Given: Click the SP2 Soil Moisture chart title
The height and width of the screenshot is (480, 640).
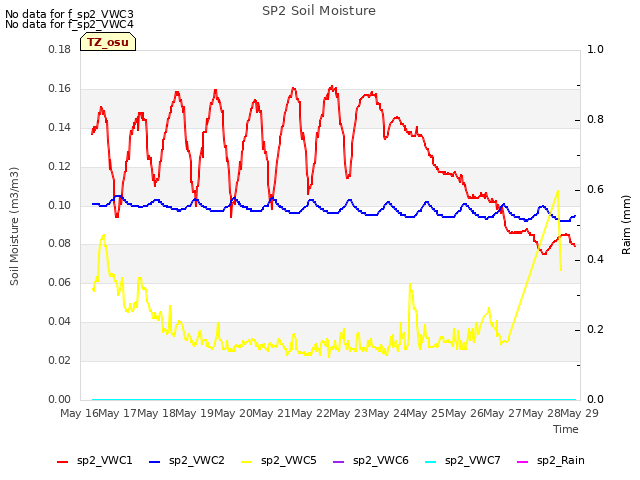Looking at the screenshot, I should pos(319,11).
